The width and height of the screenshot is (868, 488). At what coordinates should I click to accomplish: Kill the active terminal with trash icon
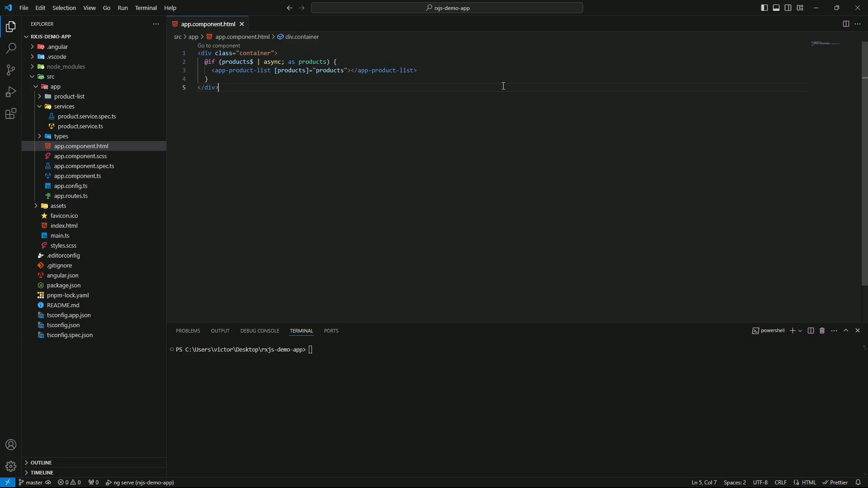[x=821, y=330]
